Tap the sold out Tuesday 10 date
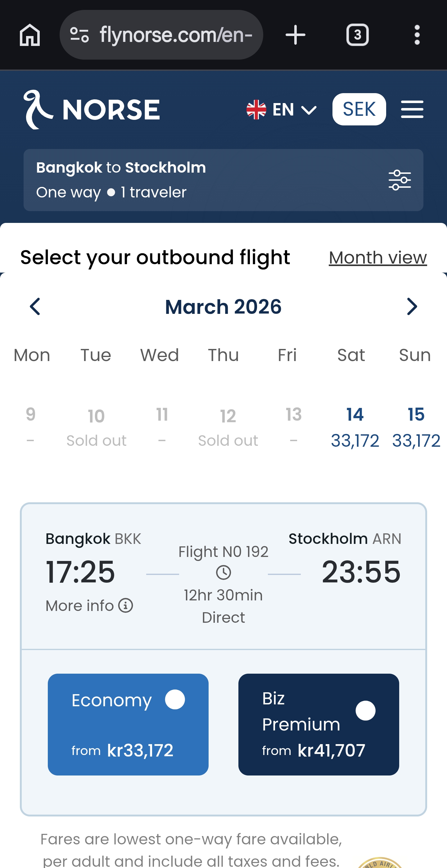This screenshot has height=868, width=447. (96, 427)
